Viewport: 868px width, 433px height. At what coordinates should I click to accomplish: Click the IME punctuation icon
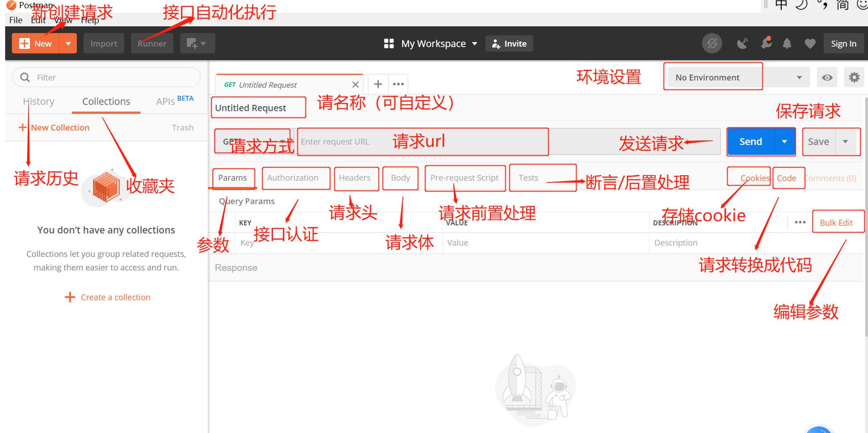pyautogui.click(x=822, y=5)
